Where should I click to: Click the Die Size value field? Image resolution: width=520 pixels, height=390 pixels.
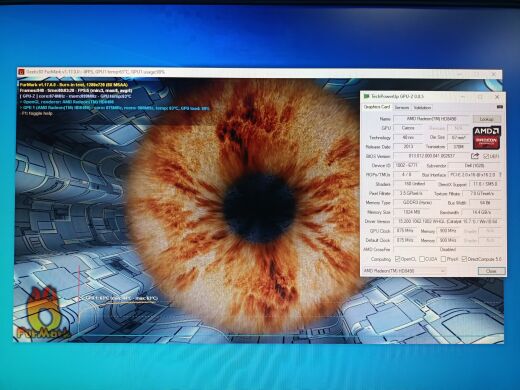(x=458, y=137)
